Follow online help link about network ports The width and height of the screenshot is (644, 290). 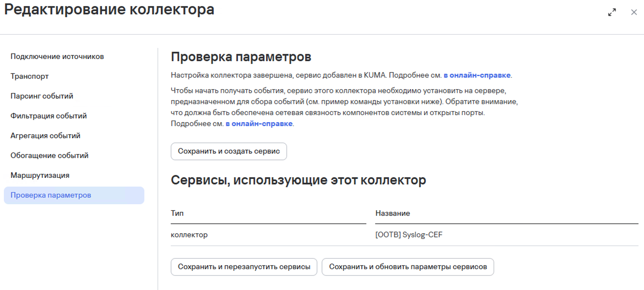tap(259, 124)
